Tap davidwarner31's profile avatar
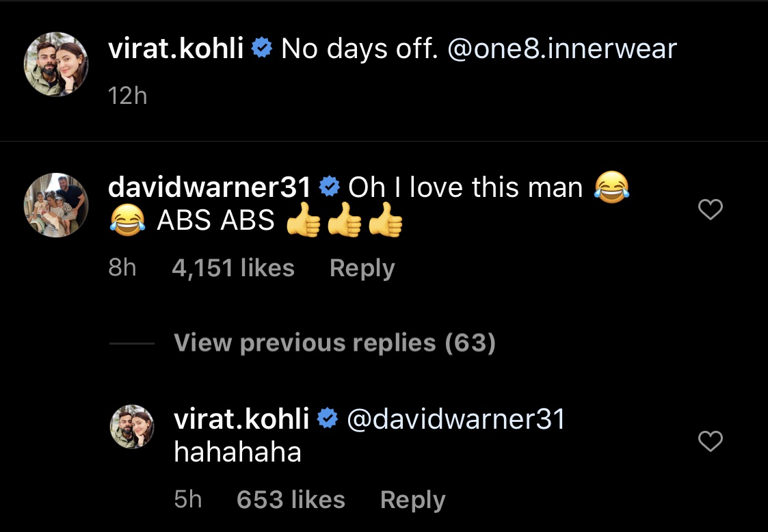Image resolution: width=768 pixels, height=532 pixels. (x=57, y=204)
